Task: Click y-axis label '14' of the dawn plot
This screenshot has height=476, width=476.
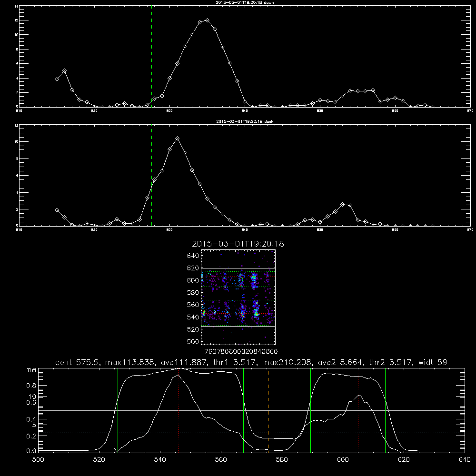Action: click(16, 6)
